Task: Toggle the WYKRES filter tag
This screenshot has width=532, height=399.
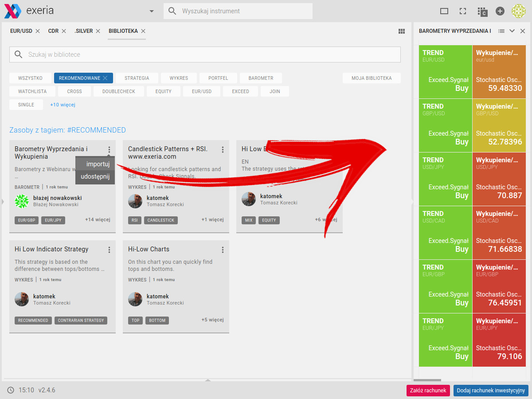Action: click(179, 78)
